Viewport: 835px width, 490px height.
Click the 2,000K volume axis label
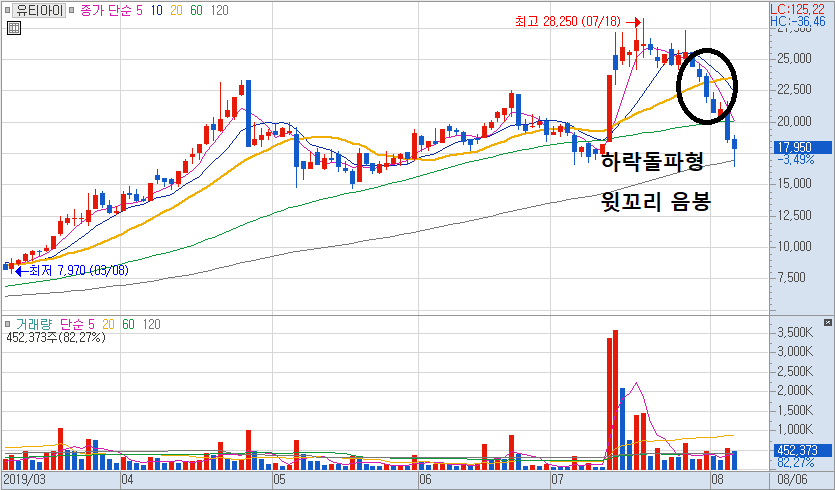(x=795, y=390)
